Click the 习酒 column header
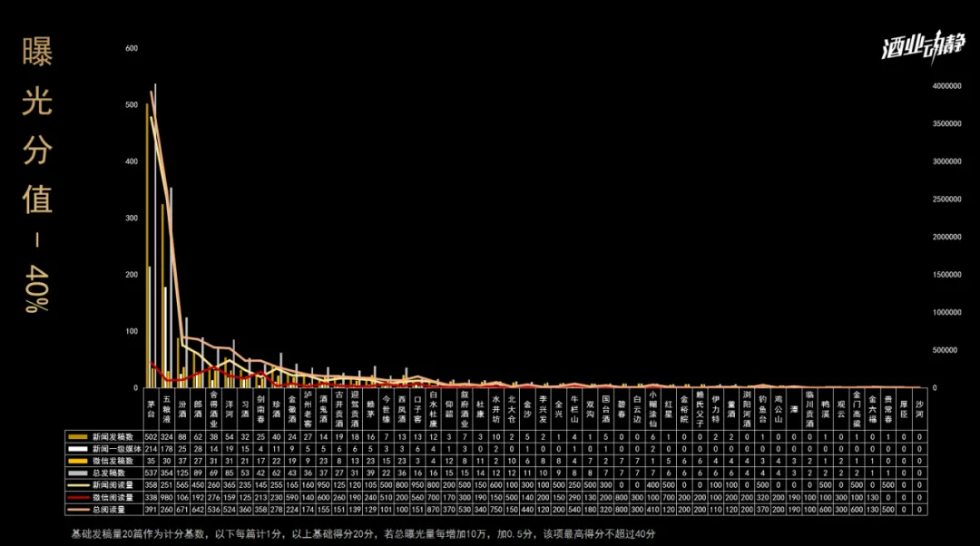Screen dimensions: 980x546 point(244,409)
